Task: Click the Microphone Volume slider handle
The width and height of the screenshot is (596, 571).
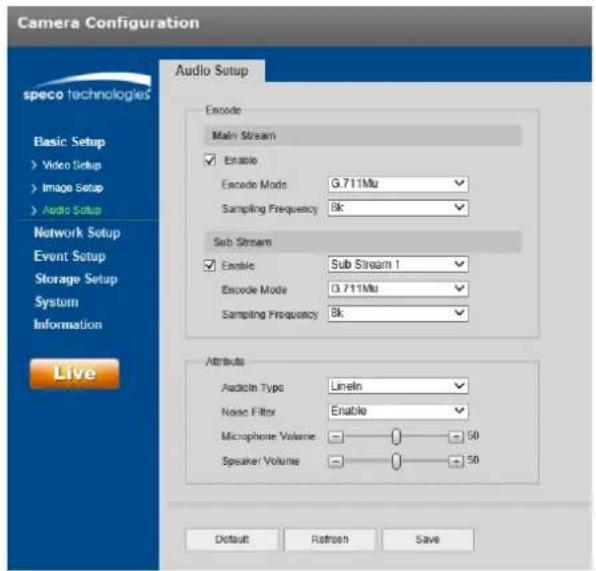Action: (396, 437)
